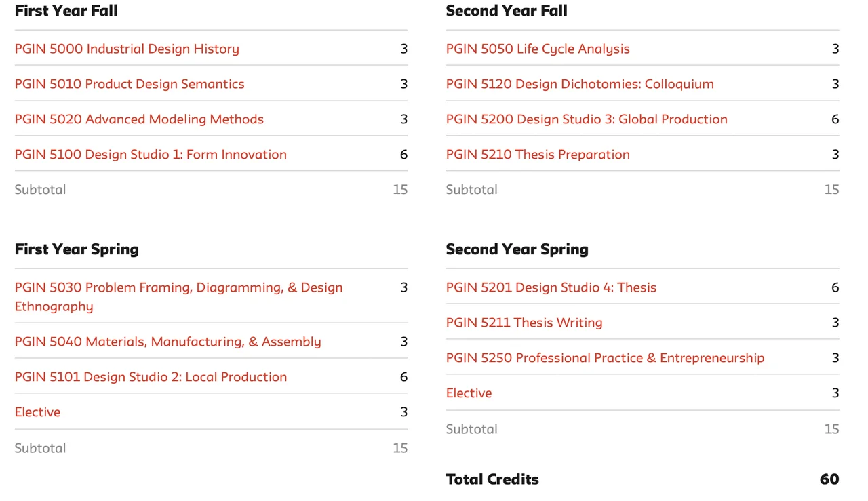The image size is (868, 501).
Task: Open PGIN 5050 Life Cycle Analysis
Action: pyautogui.click(x=538, y=49)
